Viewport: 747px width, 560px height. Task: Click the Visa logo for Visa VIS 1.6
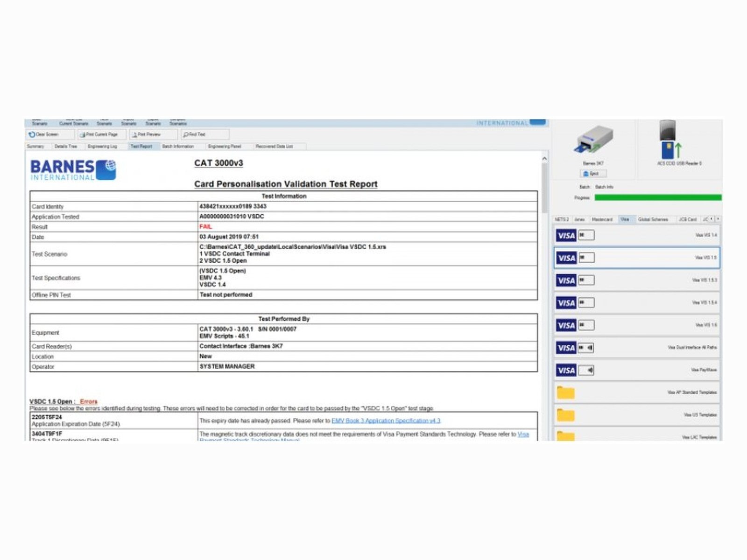pos(566,325)
